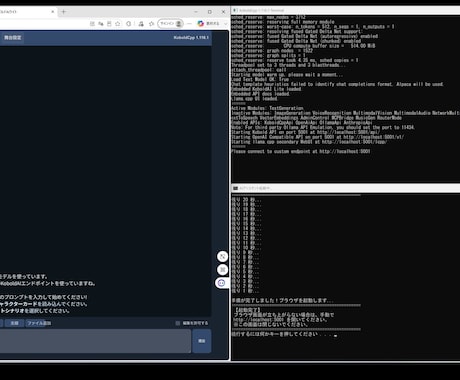Open the browser extensions icon
460x380 pixels.
129,24
